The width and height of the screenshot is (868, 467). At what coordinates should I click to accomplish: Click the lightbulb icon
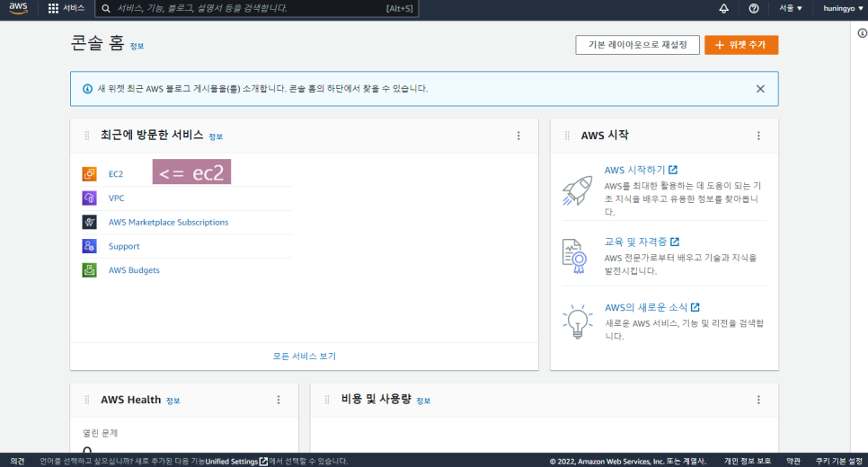(578, 322)
